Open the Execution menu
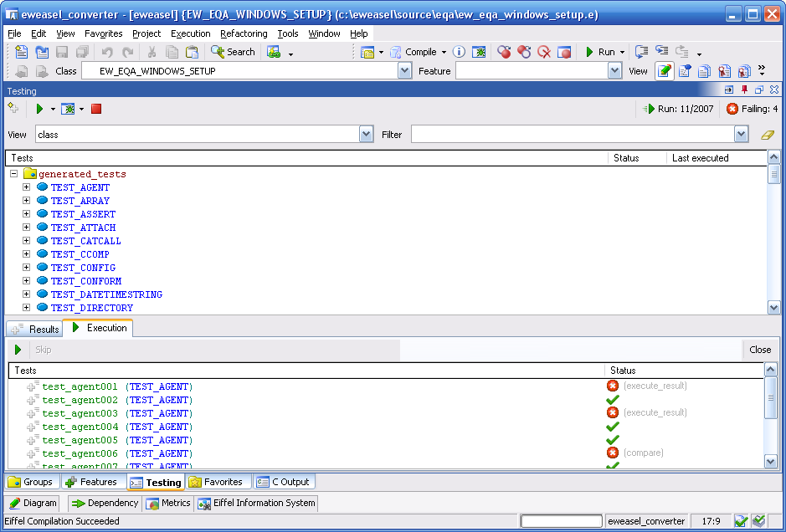Screen dimensions: 786x532 (x=191, y=33)
